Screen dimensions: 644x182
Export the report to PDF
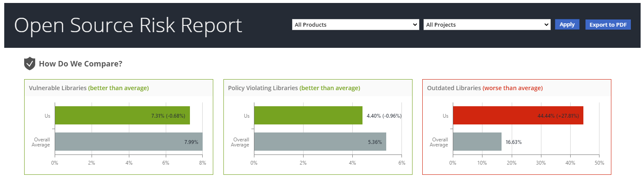(608, 25)
